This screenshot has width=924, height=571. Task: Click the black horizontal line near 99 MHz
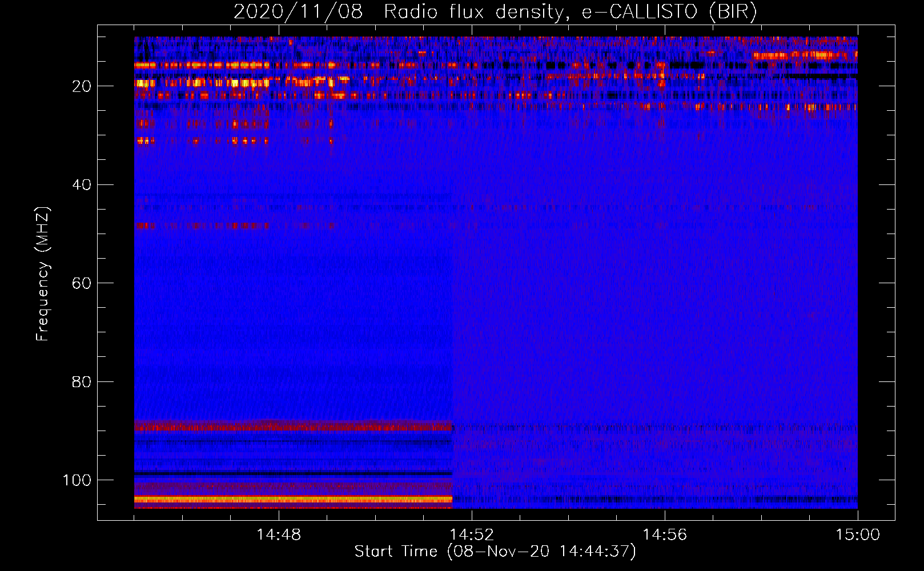point(292,473)
